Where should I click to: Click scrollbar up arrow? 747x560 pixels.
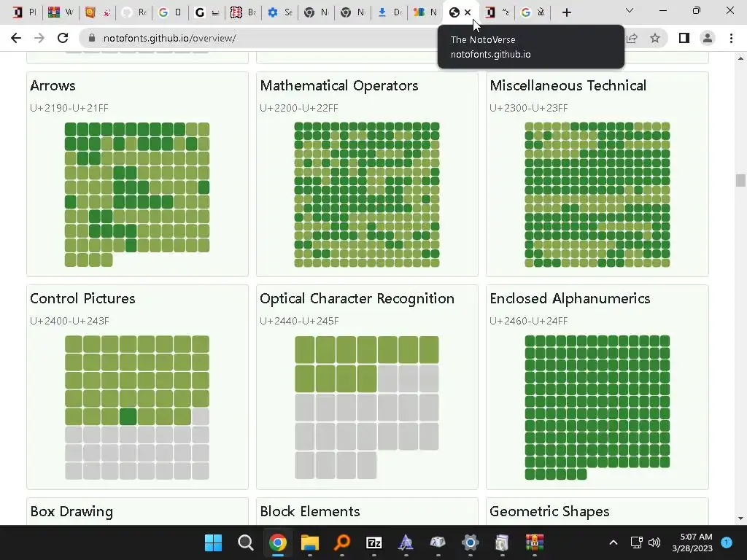click(x=740, y=58)
